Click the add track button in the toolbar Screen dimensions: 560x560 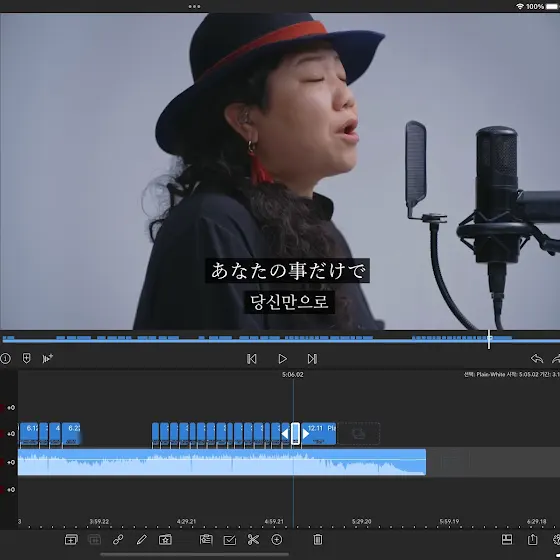pos(71,540)
